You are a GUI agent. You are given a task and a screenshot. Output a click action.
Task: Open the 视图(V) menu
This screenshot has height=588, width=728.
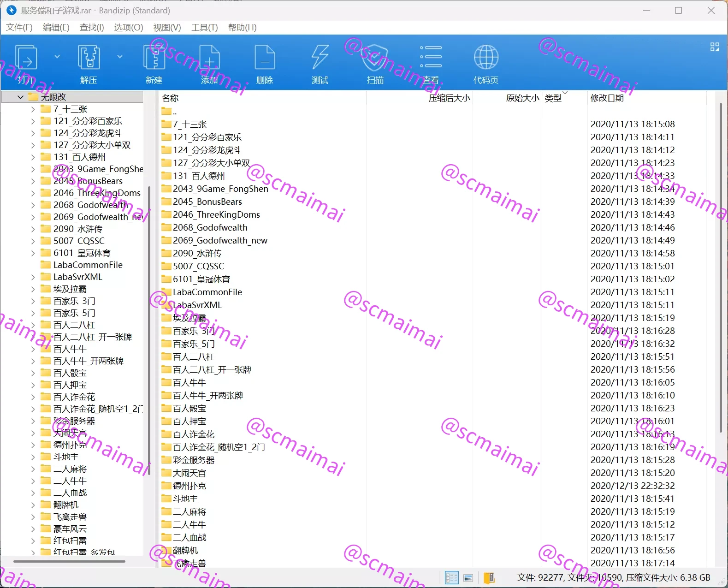pos(167,27)
